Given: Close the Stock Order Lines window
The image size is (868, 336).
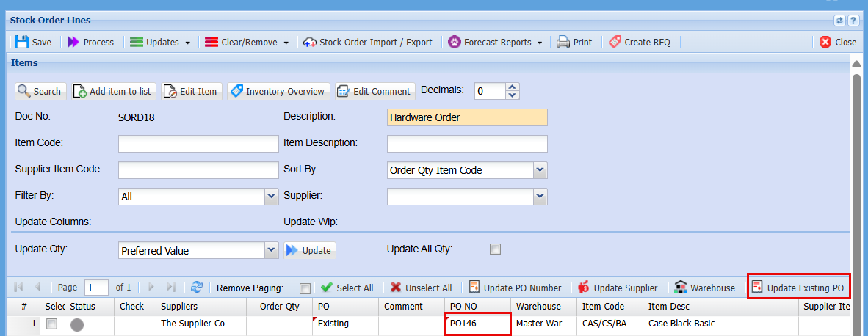Looking at the screenshot, I should click(x=838, y=42).
